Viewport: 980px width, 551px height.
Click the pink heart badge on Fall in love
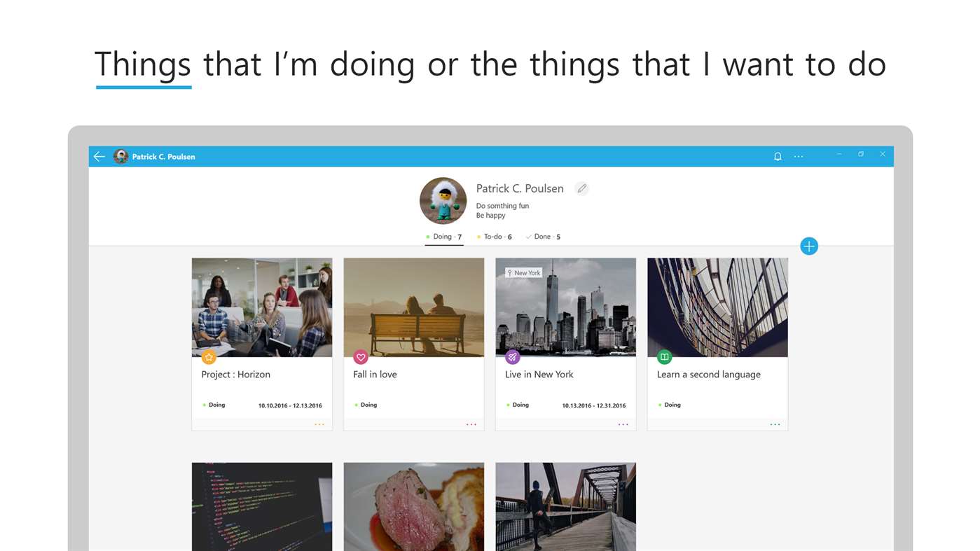point(361,357)
